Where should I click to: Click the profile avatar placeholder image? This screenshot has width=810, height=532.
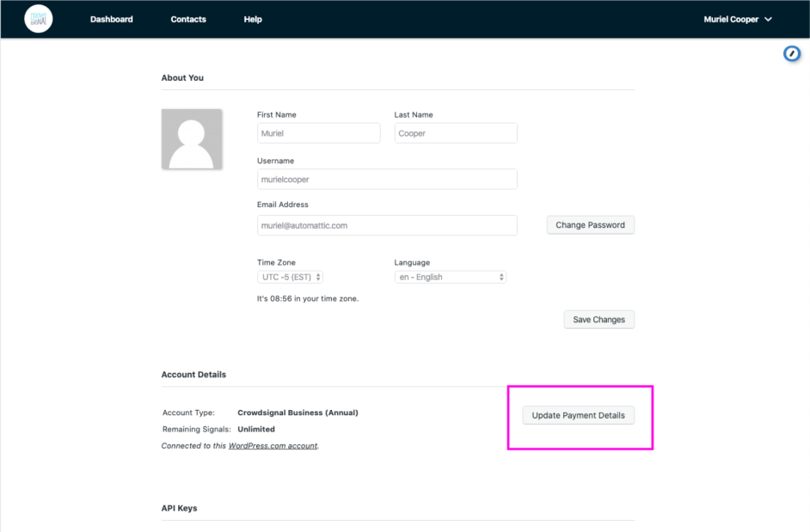[192, 138]
